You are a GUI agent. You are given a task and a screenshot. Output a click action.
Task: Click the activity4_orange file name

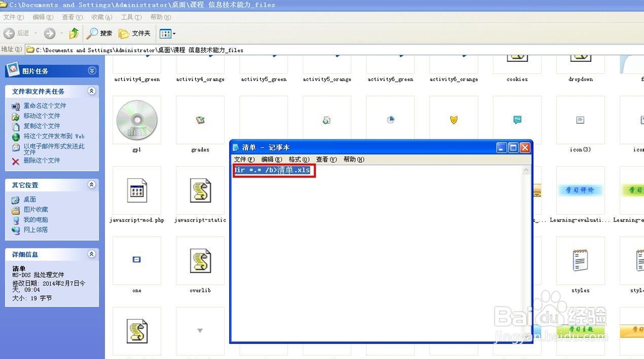tap(200, 79)
